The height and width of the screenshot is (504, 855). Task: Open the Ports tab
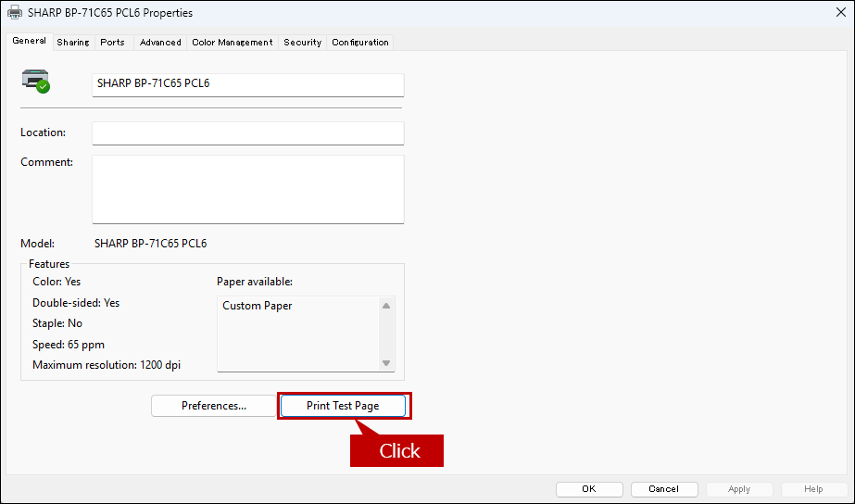[112, 42]
